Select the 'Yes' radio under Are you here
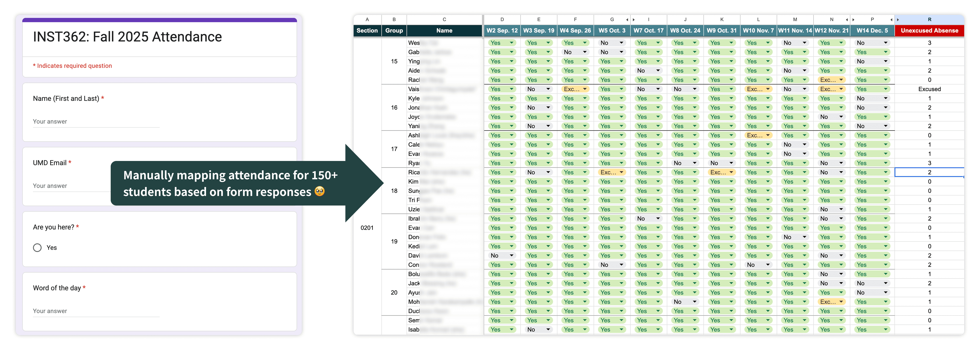The width and height of the screenshot is (980, 350). tap(37, 248)
